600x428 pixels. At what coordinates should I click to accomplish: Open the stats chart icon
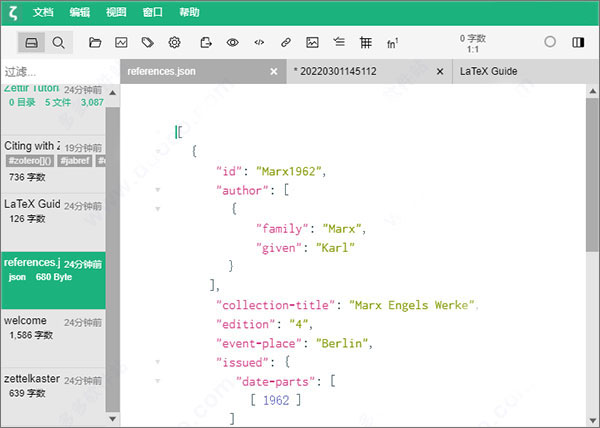pyautogui.click(x=121, y=42)
